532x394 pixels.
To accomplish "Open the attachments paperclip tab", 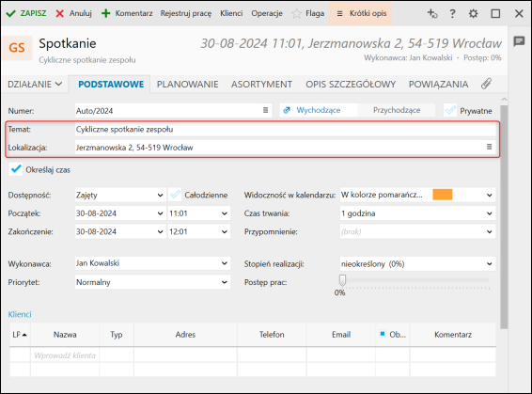I will [486, 84].
